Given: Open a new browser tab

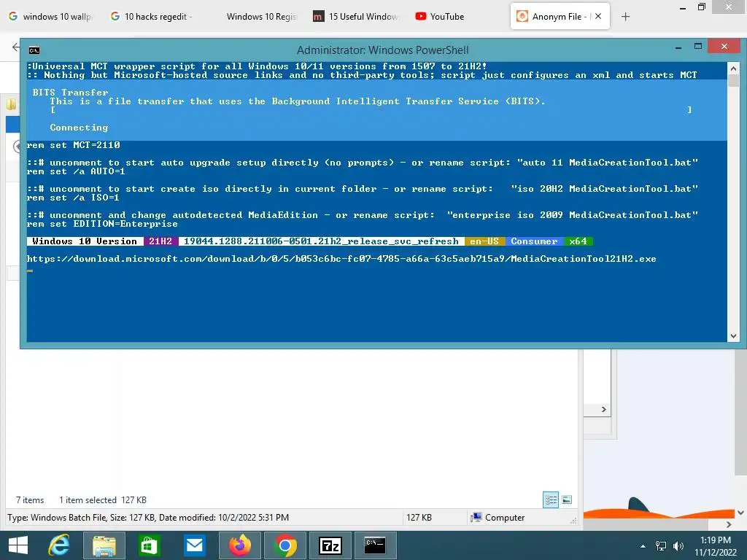Looking at the screenshot, I should (x=625, y=17).
